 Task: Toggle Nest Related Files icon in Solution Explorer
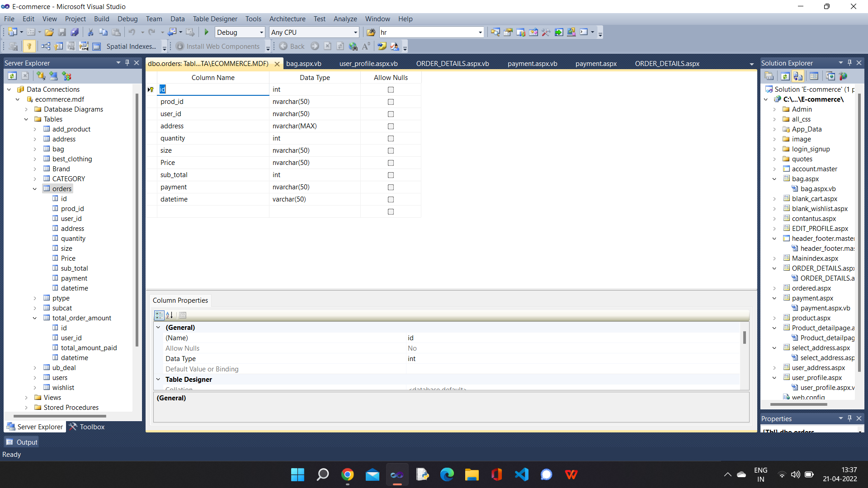click(x=798, y=76)
